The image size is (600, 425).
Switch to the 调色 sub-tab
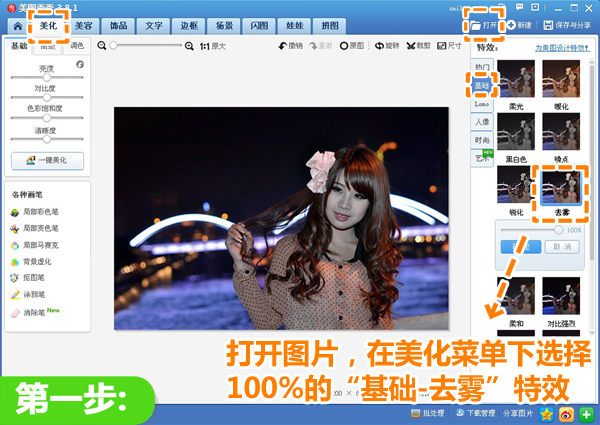(x=77, y=46)
